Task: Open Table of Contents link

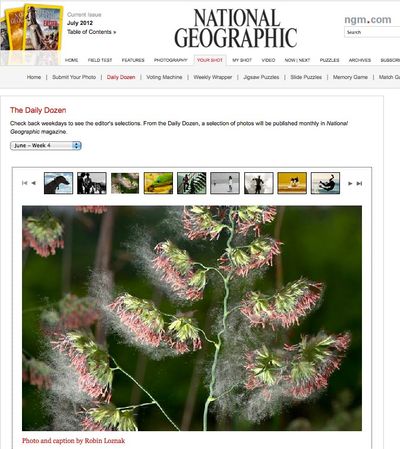Action: pos(92,32)
